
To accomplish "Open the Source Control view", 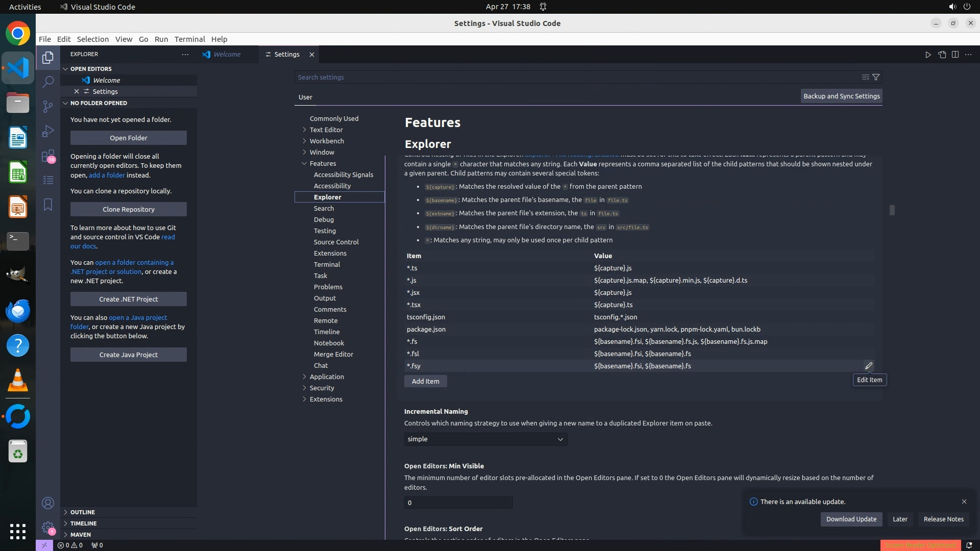I will 48,106.
